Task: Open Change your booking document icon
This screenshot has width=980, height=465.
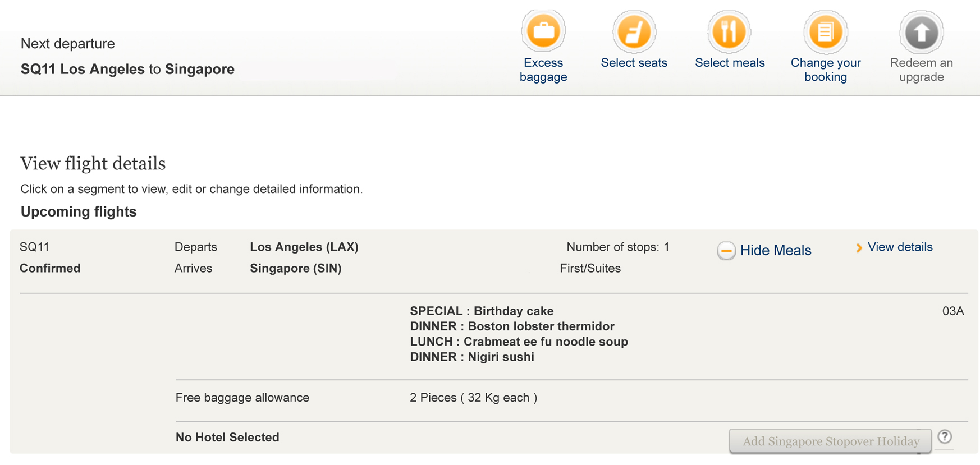Action: tap(825, 31)
